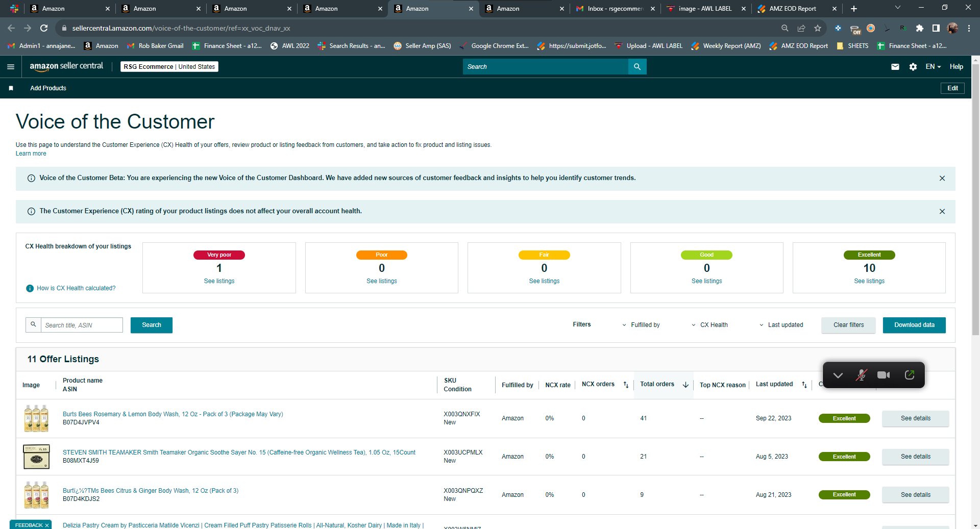Open the Seller Central hamburger menu
This screenshot has width=980, height=529.
click(x=11, y=67)
